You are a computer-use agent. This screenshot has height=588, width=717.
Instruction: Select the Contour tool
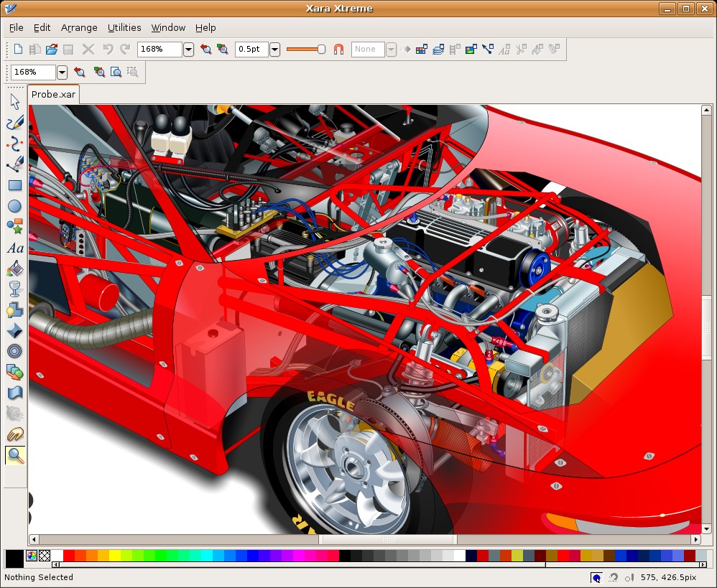14,351
